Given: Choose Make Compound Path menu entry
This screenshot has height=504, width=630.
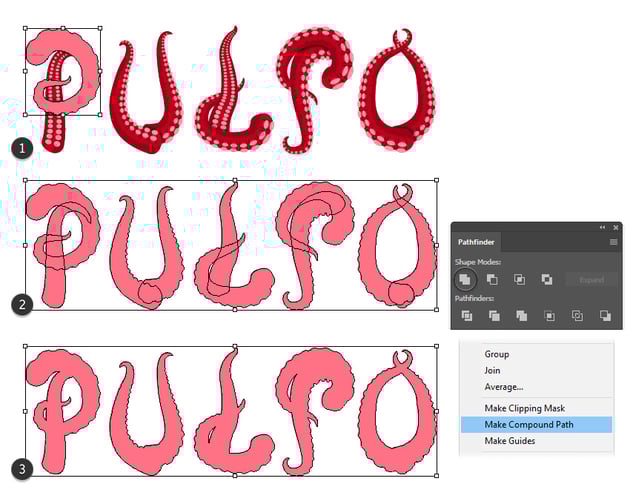Looking at the screenshot, I should click(536, 424).
